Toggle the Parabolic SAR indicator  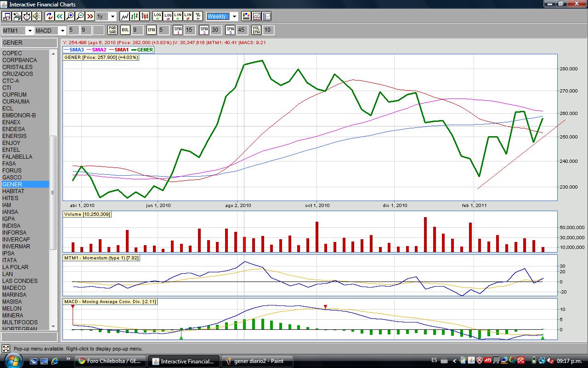(x=112, y=30)
